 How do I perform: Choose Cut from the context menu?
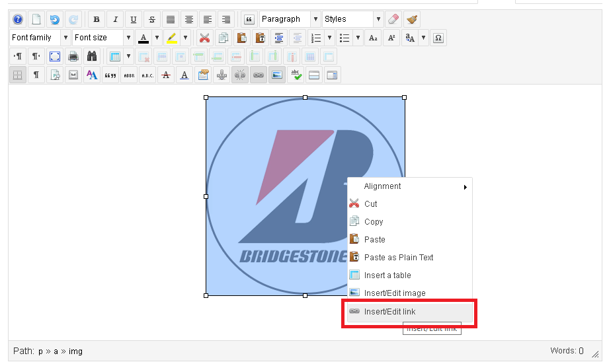410,203
